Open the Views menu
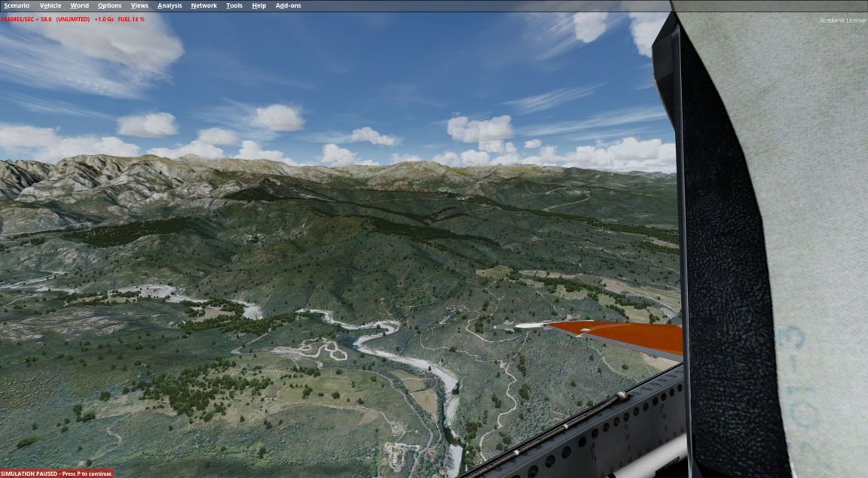The image size is (868, 478). [x=139, y=5]
